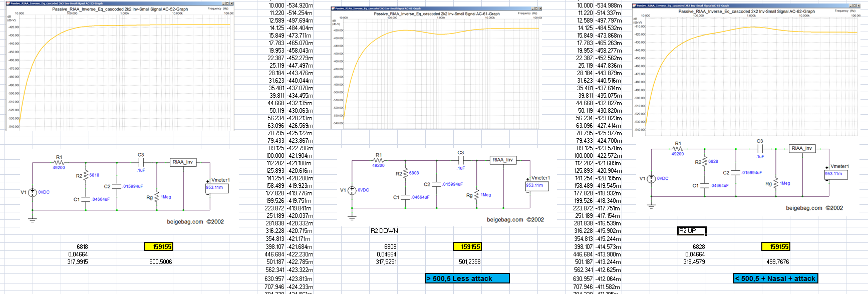The width and height of the screenshot is (868, 294).
Task: Select data value -421.904m
Action: (300, 156)
